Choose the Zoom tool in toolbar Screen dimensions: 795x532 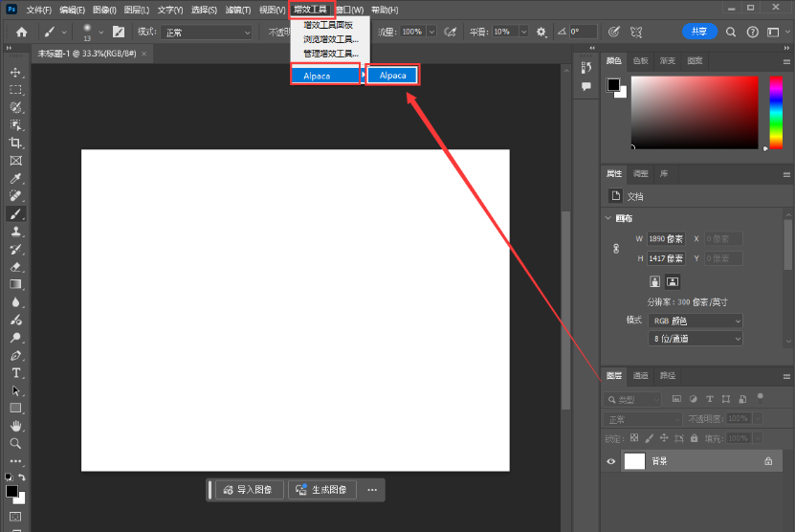[15, 444]
